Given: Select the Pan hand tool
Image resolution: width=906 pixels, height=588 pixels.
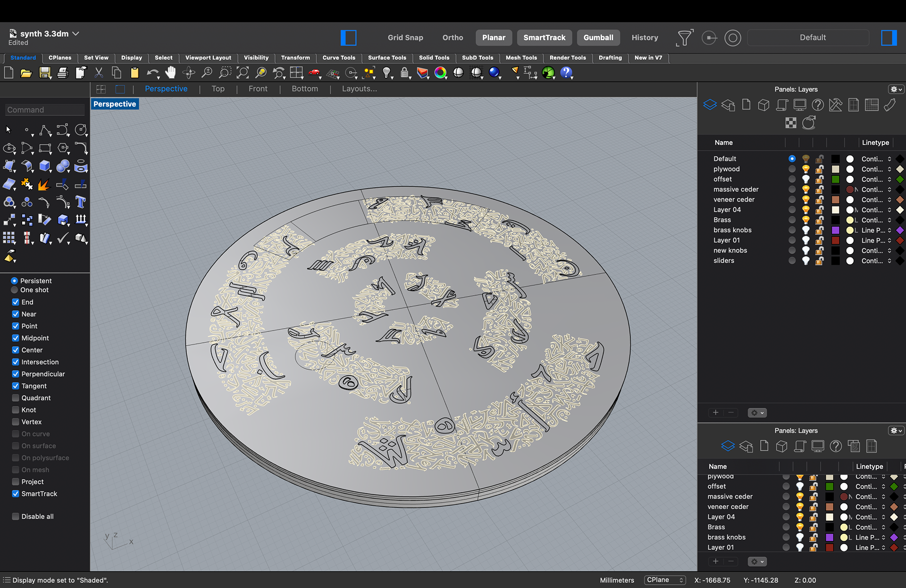Looking at the screenshot, I should pyautogui.click(x=170, y=73).
